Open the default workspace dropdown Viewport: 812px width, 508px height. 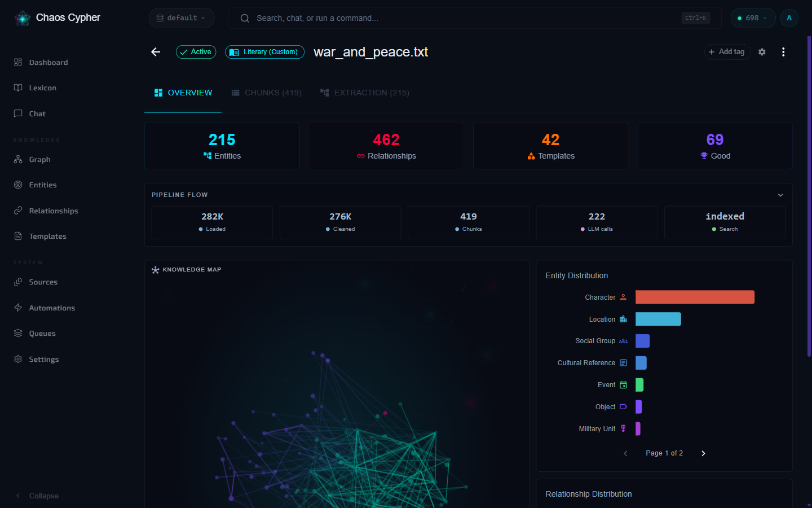coord(182,18)
